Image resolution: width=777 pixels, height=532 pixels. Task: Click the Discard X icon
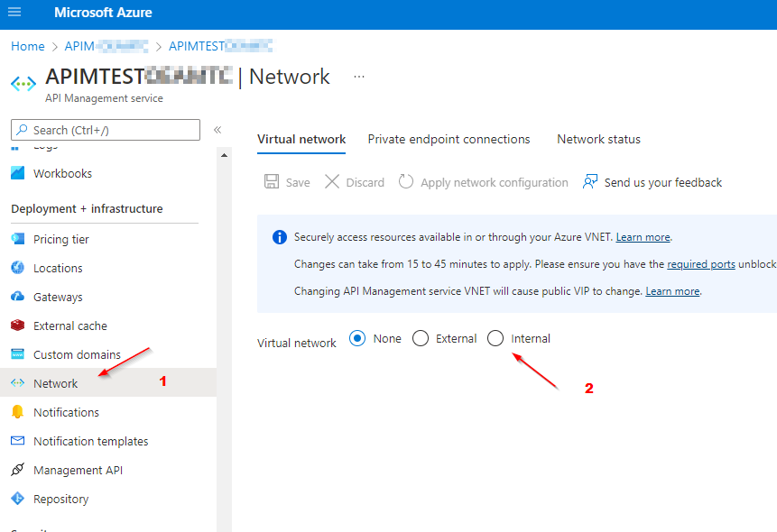pyautogui.click(x=332, y=181)
